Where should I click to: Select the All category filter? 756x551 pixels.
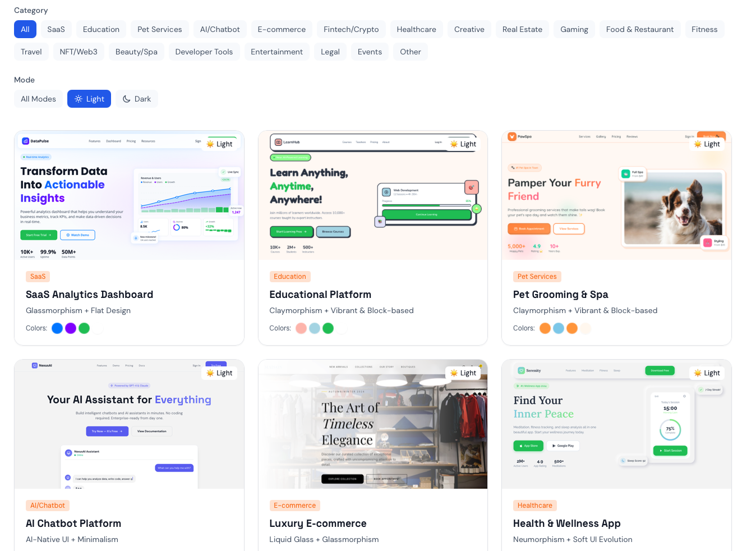click(x=25, y=29)
